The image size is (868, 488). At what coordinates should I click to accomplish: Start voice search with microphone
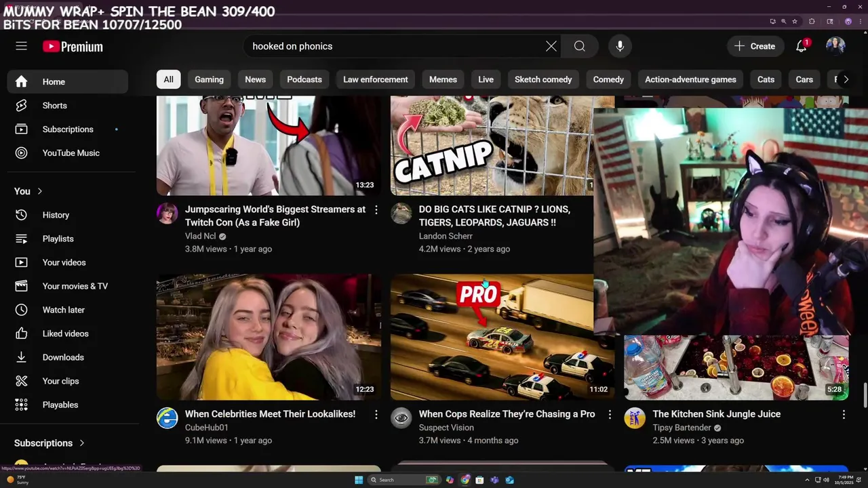coord(619,46)
